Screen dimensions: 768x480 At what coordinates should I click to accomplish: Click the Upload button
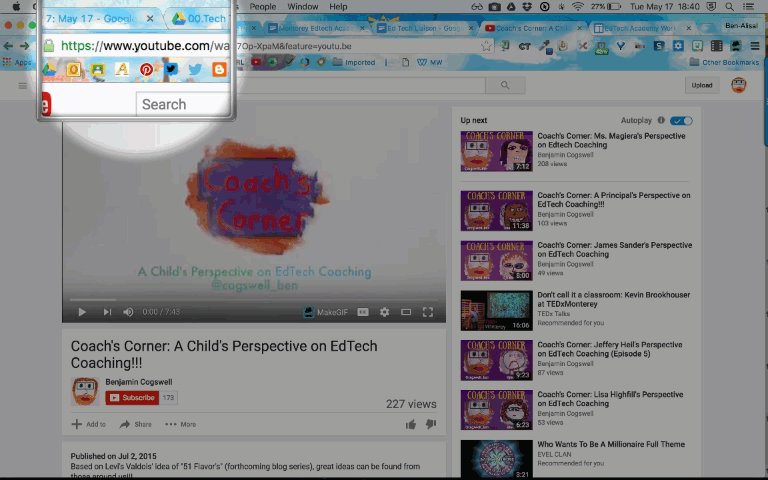coord(701,85)
